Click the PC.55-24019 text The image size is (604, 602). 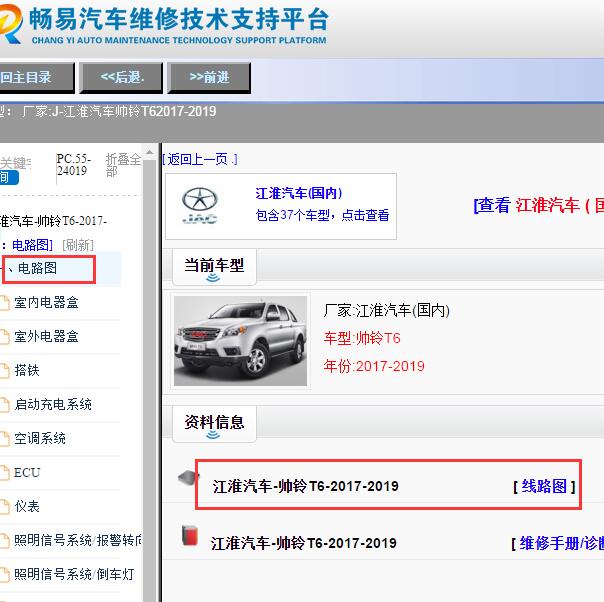click(74, 164)
